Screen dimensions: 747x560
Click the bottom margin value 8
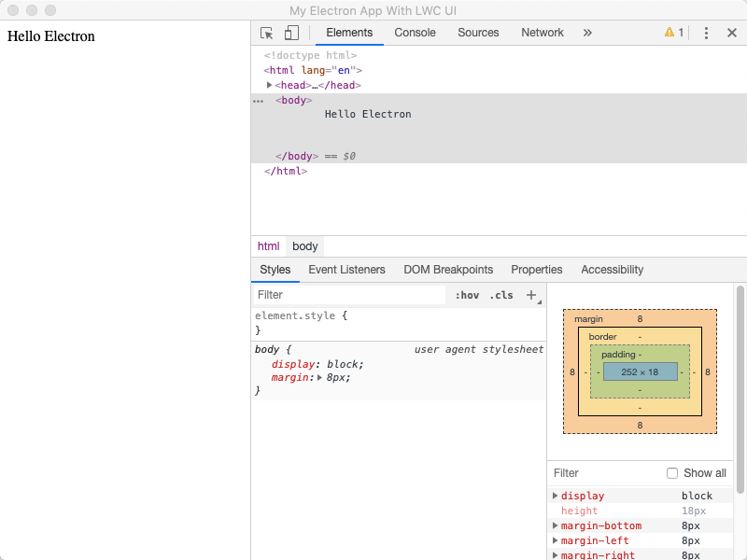640,426
